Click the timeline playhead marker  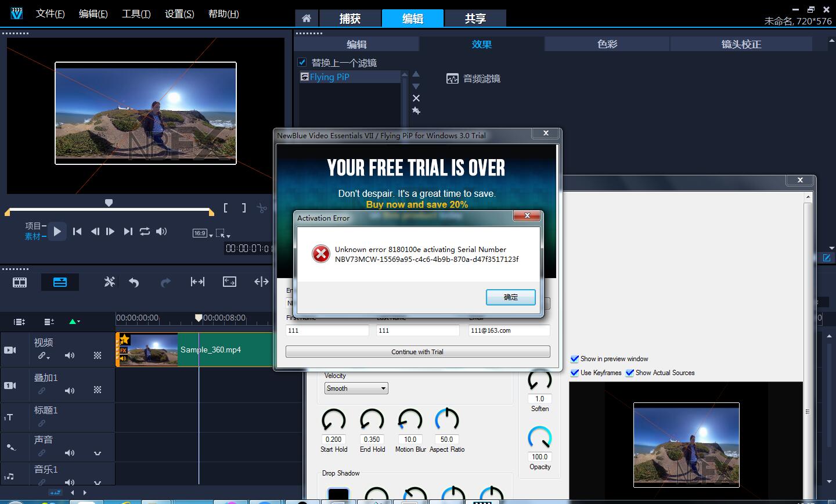pyautogui.click(x=199, y=318)
